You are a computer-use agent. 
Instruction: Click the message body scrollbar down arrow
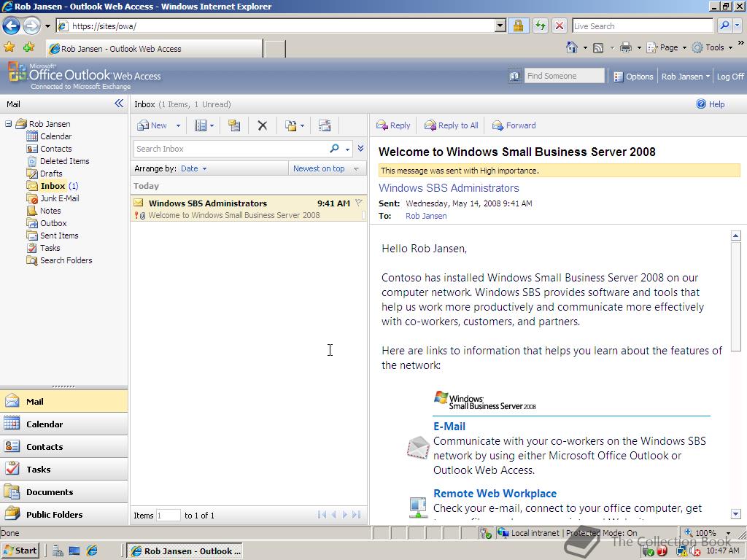(x=736, y=514)
